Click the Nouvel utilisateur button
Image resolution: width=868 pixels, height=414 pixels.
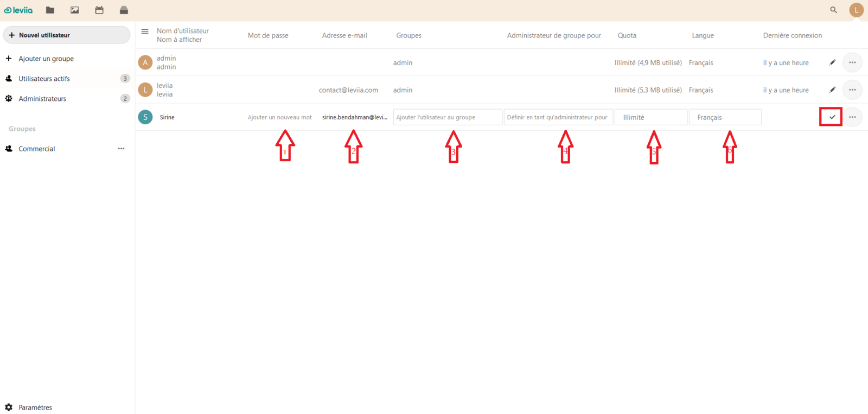tap(67, 35)
